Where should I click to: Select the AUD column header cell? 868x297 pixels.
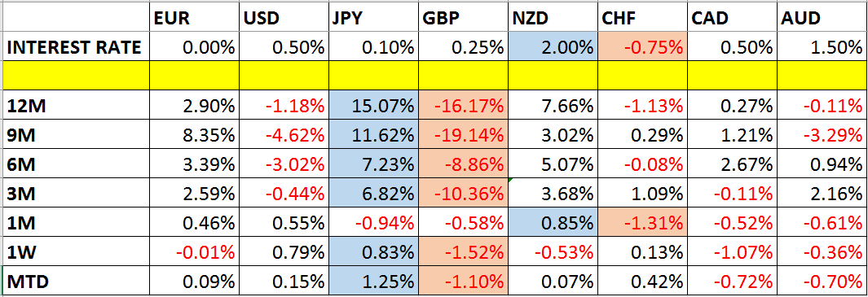(822, 18)
